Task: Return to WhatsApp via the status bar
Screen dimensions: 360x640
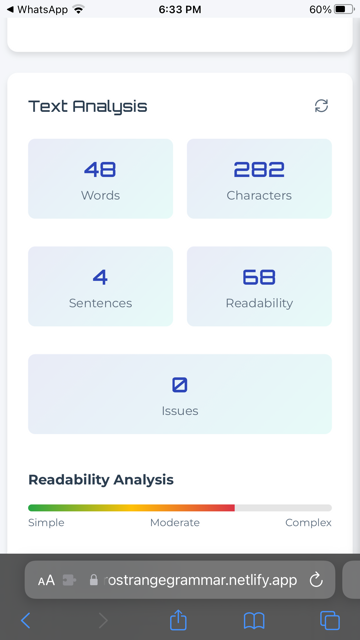Action: click(37, 9)
